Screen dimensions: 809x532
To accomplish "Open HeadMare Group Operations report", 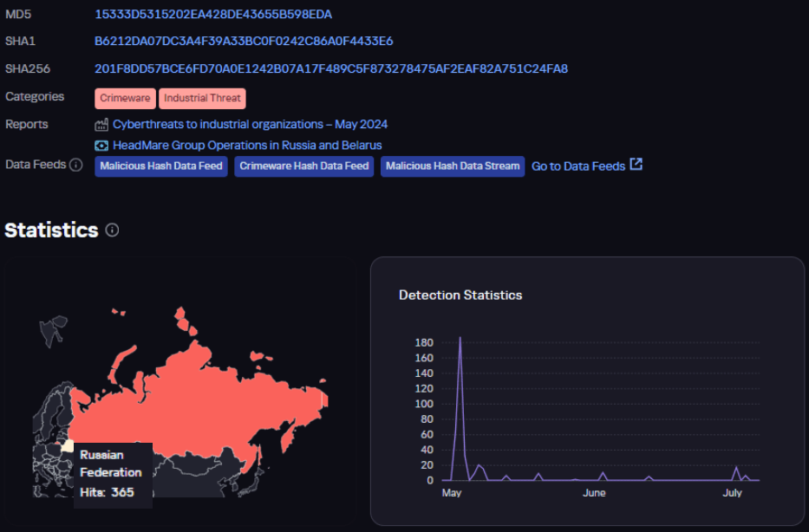I will tap(247, 146).
